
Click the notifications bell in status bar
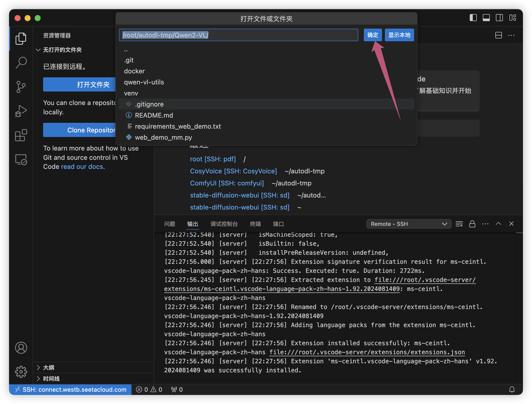[x=512, y=389]
